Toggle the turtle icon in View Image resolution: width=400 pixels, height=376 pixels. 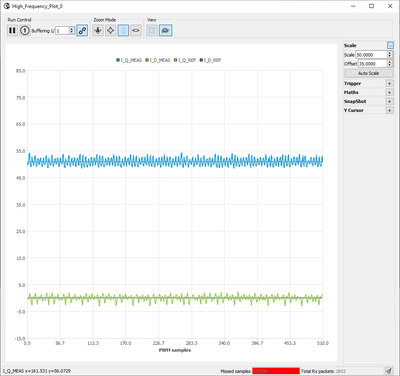pyautogui.click(x=165, y=31)
